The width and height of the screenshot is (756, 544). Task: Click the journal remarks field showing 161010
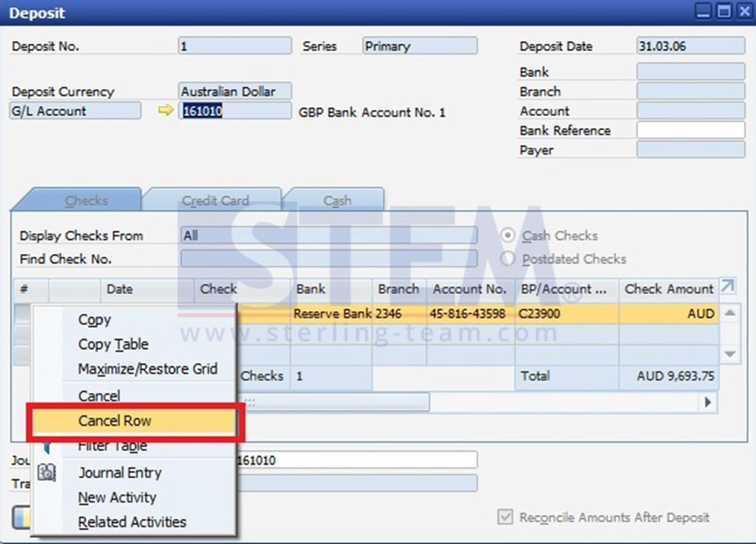357,460
